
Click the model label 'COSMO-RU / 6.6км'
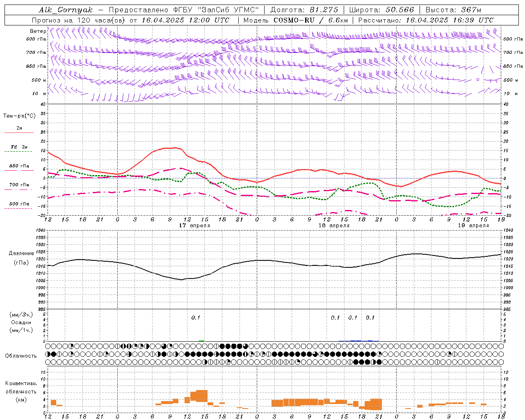310,20
